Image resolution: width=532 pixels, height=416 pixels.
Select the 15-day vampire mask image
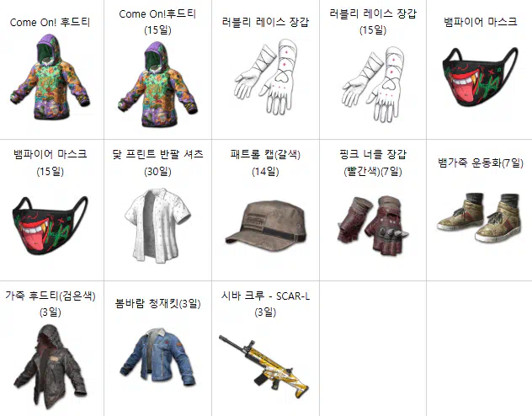click(50, 226)
